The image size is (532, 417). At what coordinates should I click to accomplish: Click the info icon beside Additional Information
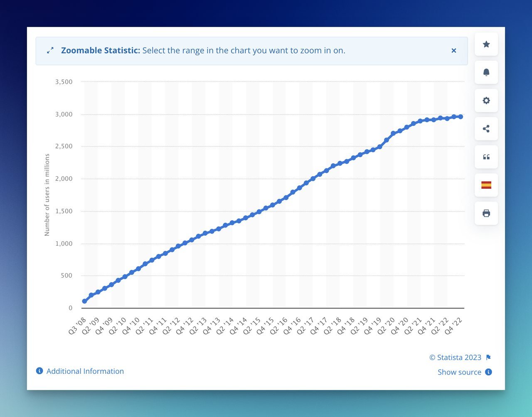(x=39, y=371)
